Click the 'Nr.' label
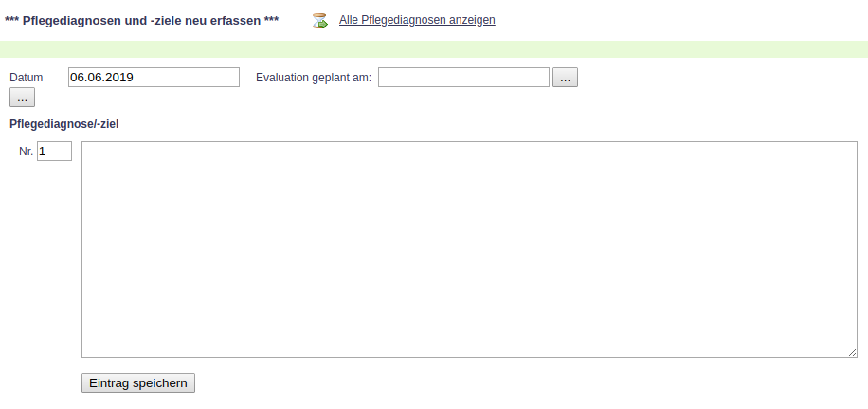The height and width of the screenshot is (409, 868). tap(27, 151)
